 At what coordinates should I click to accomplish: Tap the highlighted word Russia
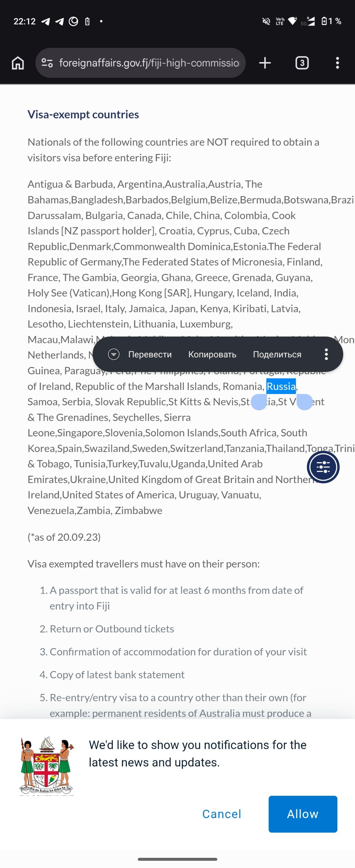click(x=281, y=386)
